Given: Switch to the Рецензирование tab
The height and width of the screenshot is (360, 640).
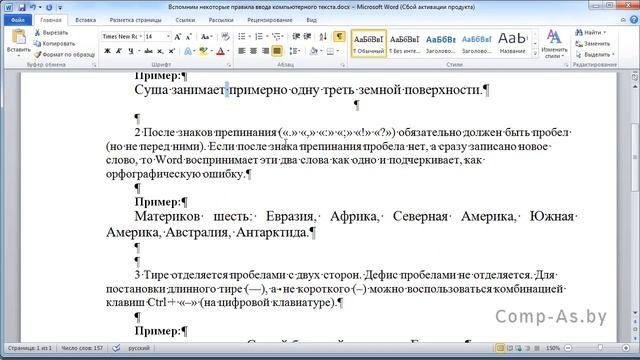Looking at the screenshot, I should click(269, 20).
